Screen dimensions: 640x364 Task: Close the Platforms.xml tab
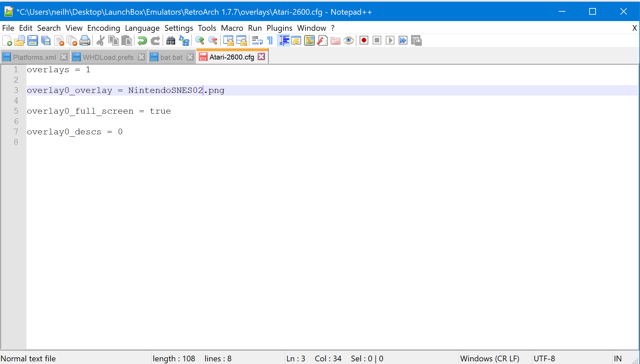point(64,57)
